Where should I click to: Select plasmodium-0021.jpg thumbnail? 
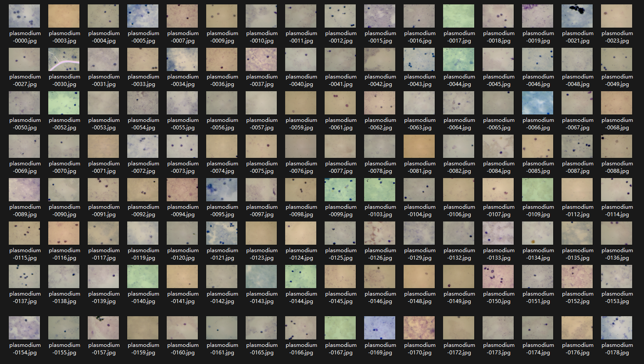(x=577, y=16)
